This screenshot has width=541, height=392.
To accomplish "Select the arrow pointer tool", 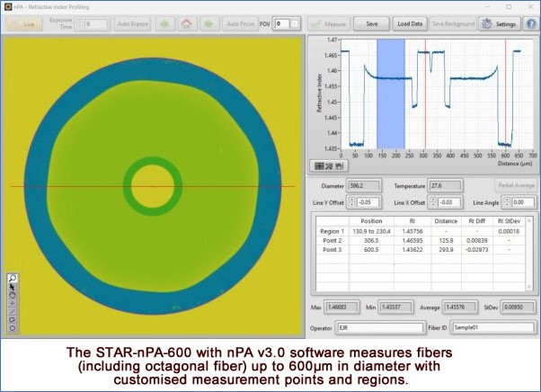I will [13, 287].
